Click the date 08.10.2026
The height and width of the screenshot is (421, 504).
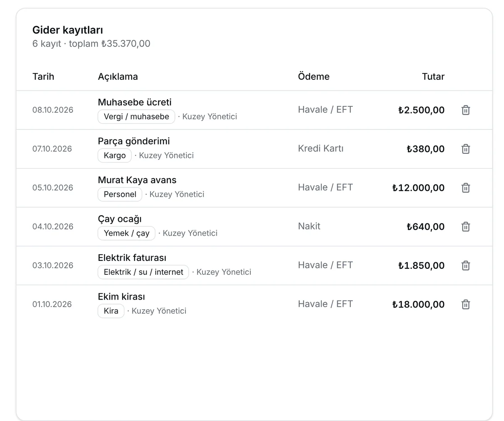(x=53, y=110)
